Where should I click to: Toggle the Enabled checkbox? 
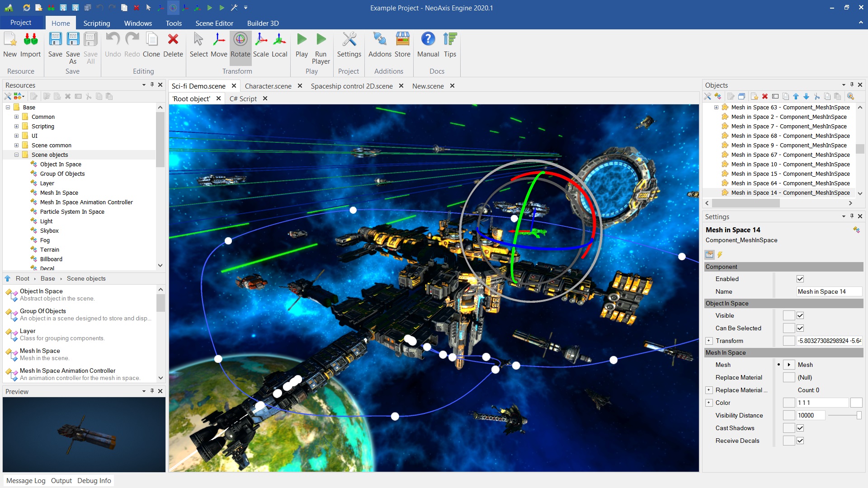[x=800, y=279]
